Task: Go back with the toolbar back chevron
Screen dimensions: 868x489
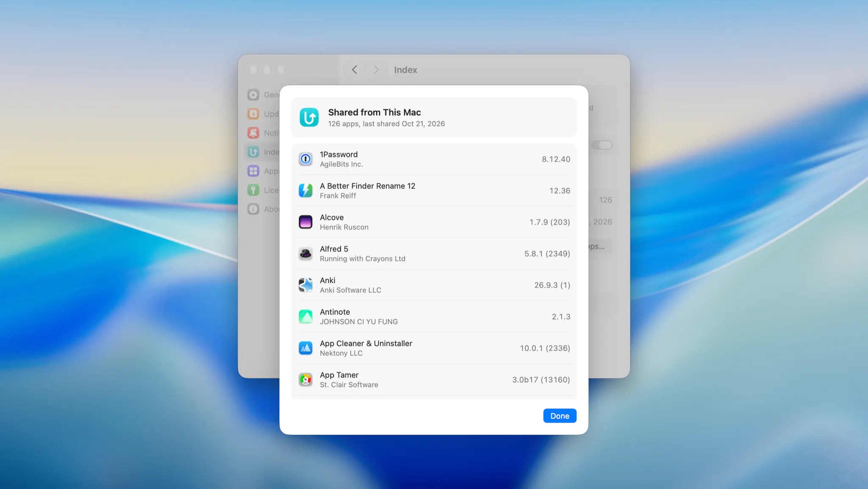Action: [x=354, y=70]
